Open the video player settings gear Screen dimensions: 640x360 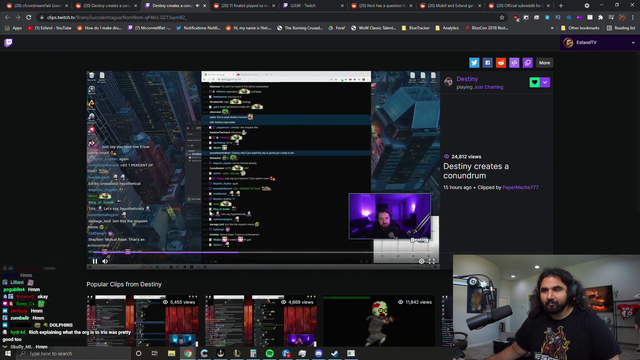click(x=421, y=262)
